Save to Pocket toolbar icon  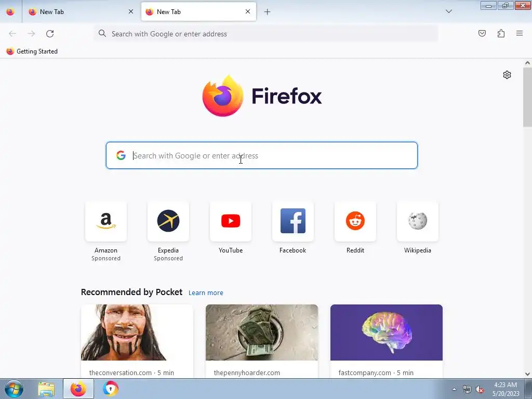tap(482, 33)
